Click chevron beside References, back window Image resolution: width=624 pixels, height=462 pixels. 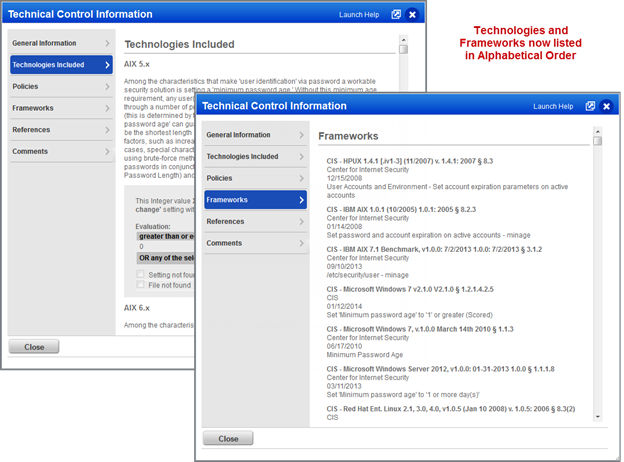[107, 130]
